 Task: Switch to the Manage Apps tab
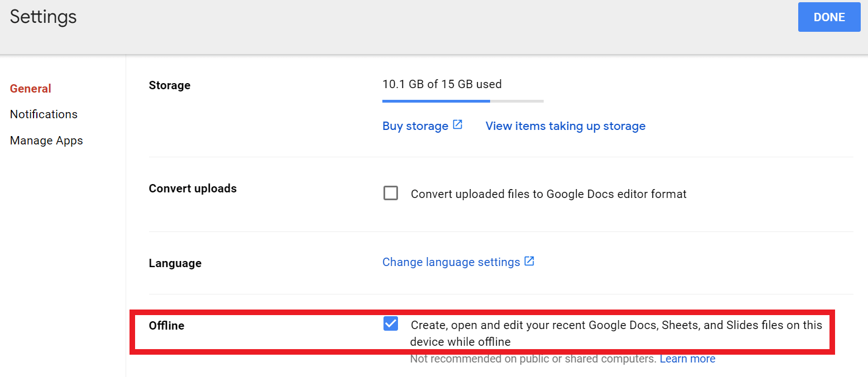[x=46, y=141]
